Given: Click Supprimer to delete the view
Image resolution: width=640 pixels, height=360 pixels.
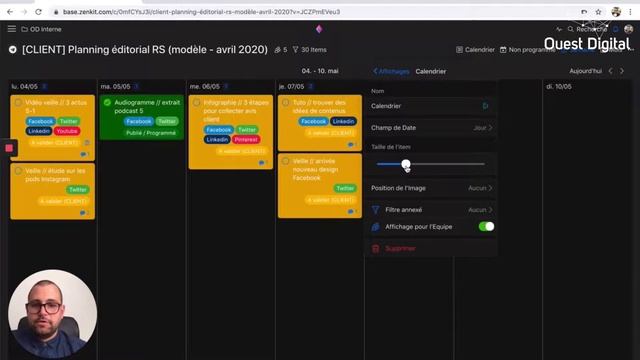Looking at the screenshot, I should [x=400, y=248].
